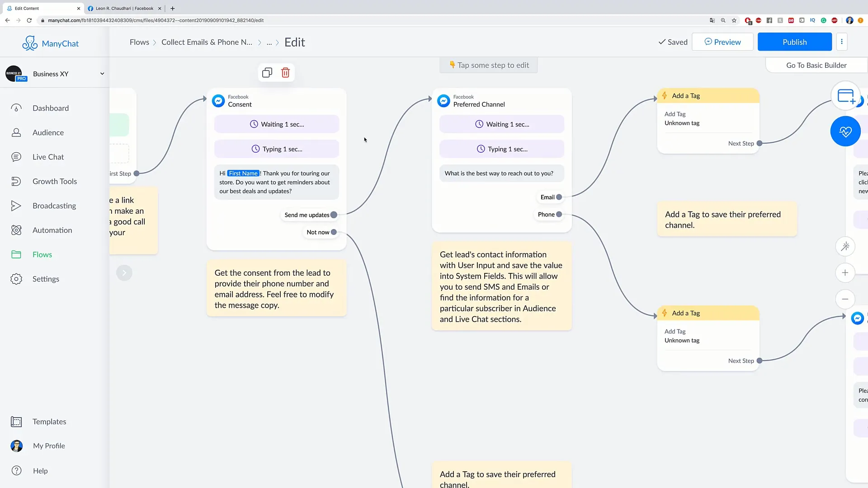Open the three-dot more options menu
Viewport: 868px width, 488px height.
[841, 42]
